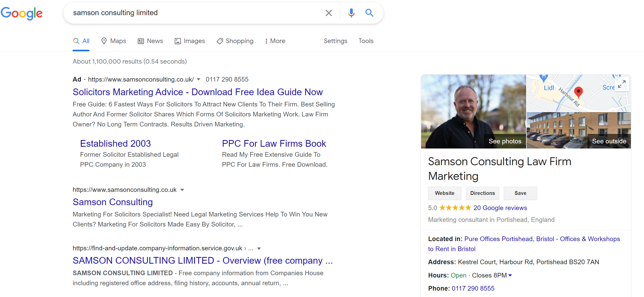Open the Tools menu
The image size is (644, 297).
coord(366,41)
